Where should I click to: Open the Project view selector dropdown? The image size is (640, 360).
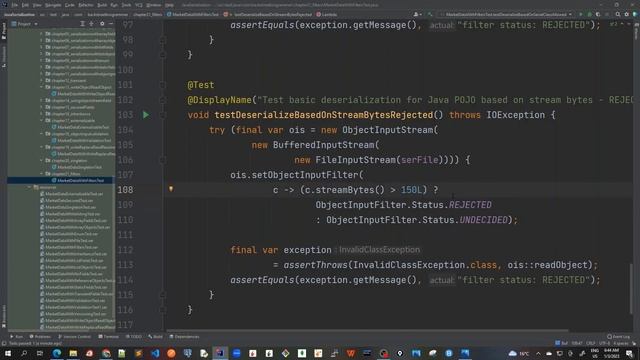24,24
